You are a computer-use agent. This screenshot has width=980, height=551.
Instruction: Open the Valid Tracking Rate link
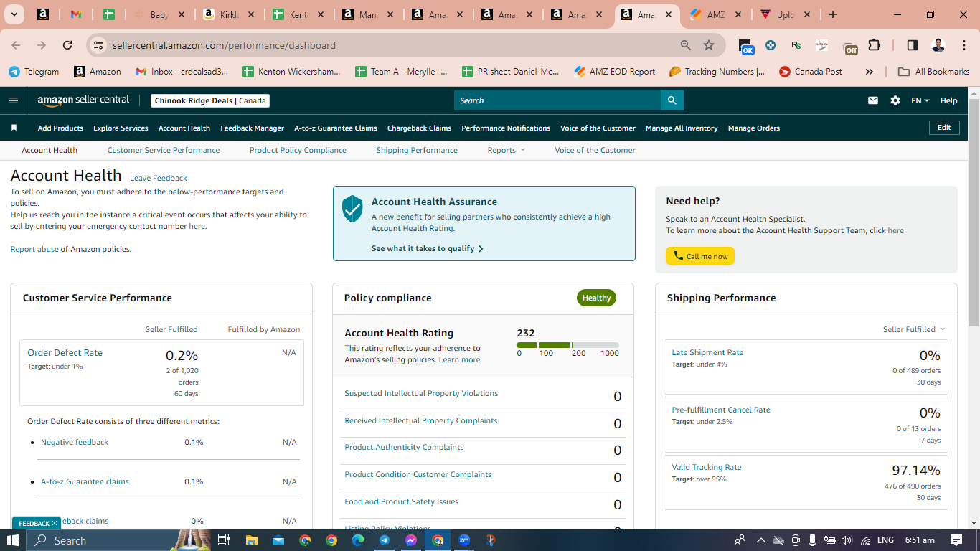point(707,467)
